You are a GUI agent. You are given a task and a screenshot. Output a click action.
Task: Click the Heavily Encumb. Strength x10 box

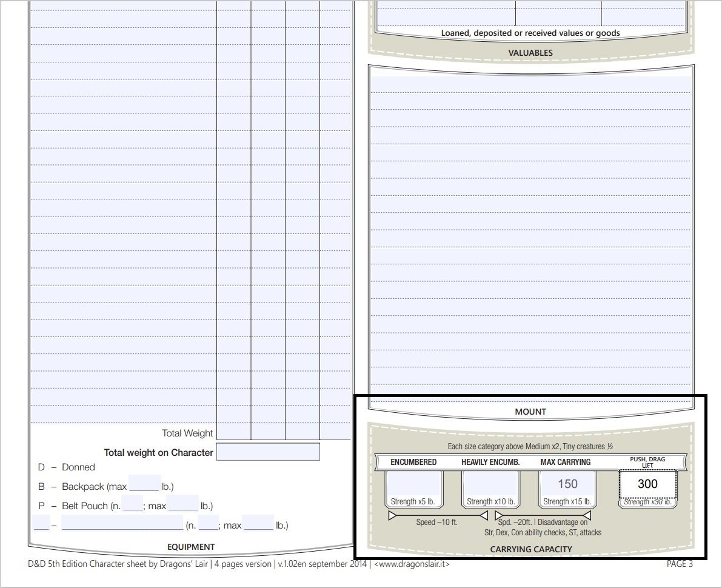(490, 484)
